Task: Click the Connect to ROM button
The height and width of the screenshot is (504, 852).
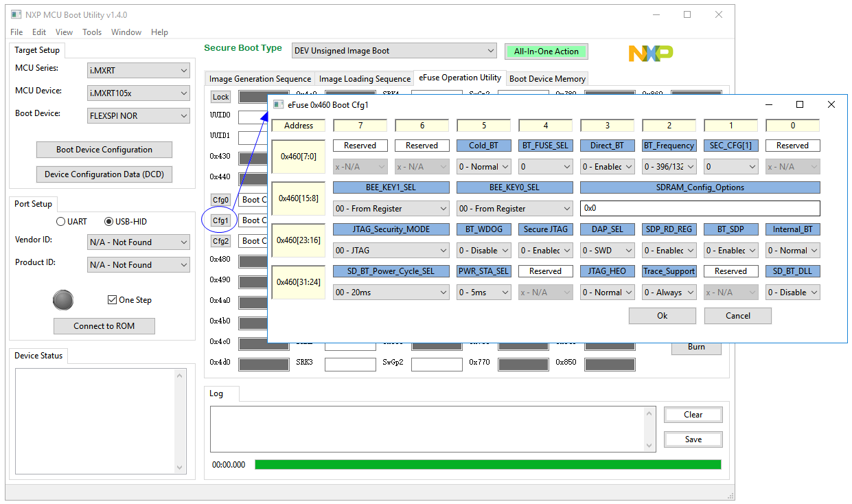Action: 104,326
